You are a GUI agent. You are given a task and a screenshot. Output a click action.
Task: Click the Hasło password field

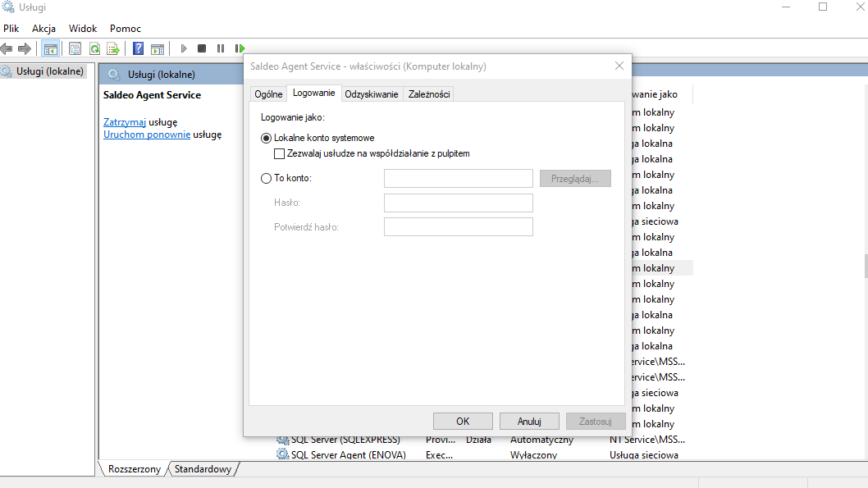coord(459,203)
